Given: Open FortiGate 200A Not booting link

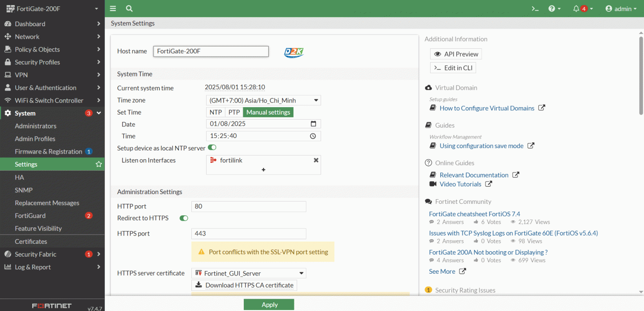Looking at the screenshot, I should tap(488, 252).
